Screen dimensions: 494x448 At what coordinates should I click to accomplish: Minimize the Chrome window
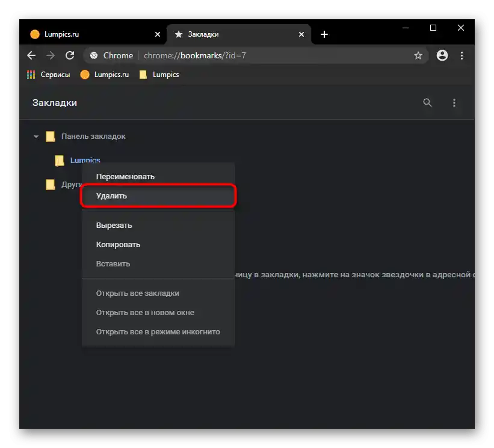click(406, 28)
